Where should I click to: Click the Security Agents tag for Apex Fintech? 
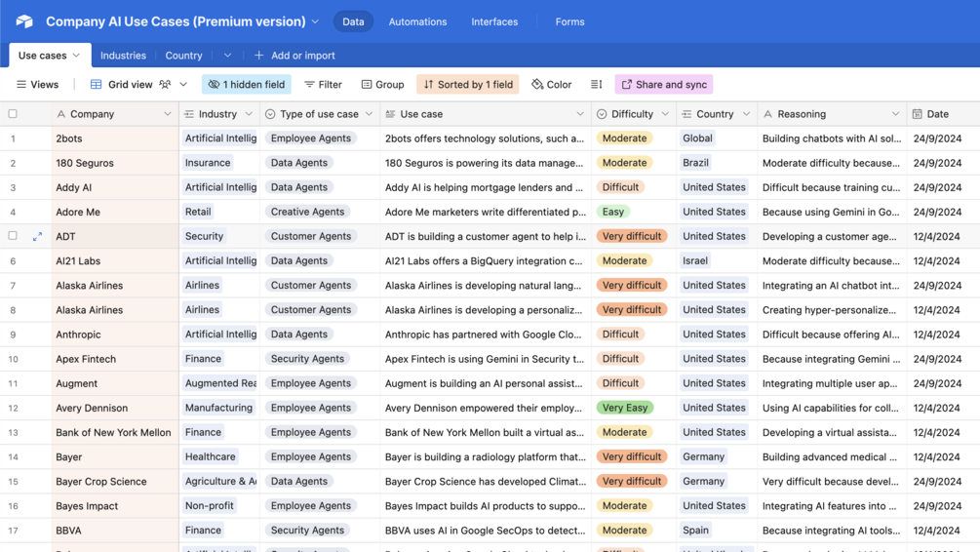pos(307,358)
